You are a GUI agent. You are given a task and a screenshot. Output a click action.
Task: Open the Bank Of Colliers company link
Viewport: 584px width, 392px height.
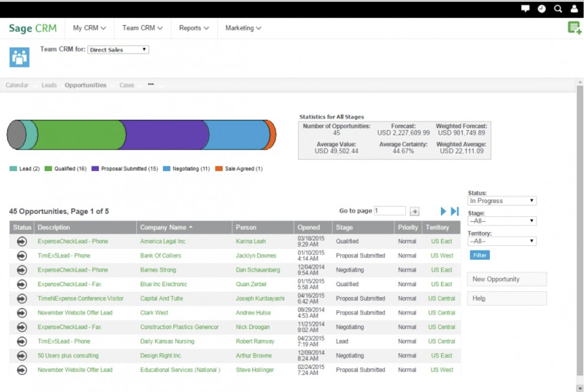[x=161, y=256]
